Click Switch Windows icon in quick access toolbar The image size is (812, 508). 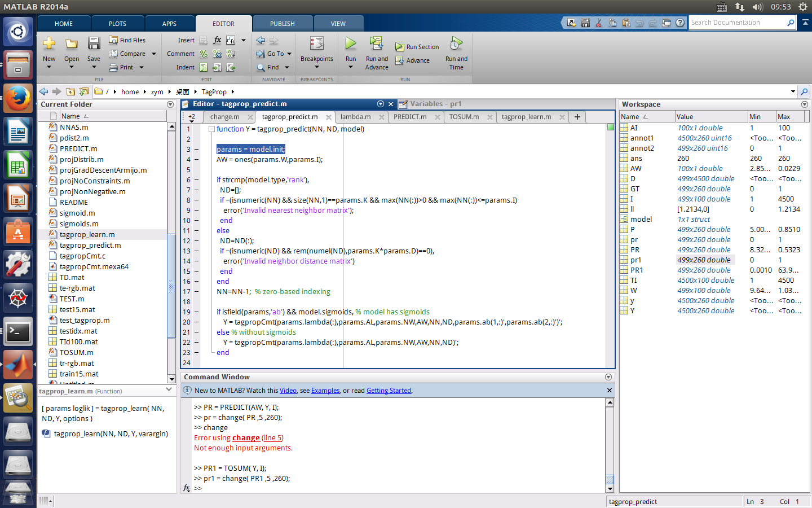pyautogui.click(x=667, y=23)
